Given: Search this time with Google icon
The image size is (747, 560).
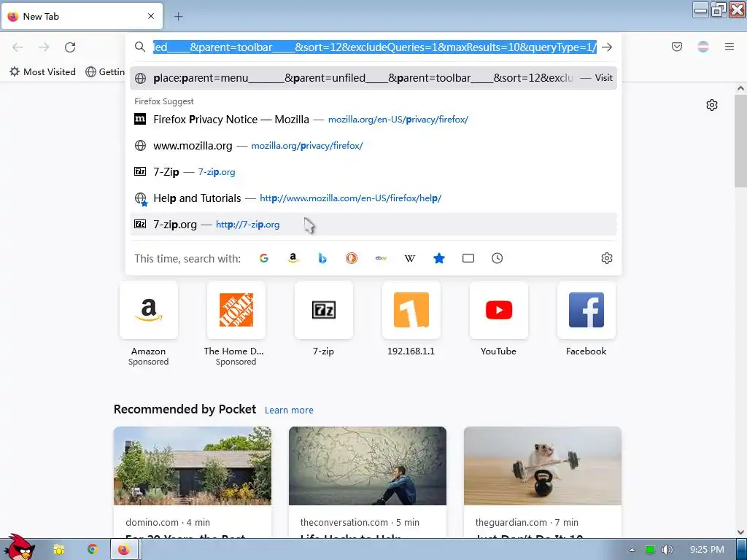Looking at the screenshot, I should [264, 258].
